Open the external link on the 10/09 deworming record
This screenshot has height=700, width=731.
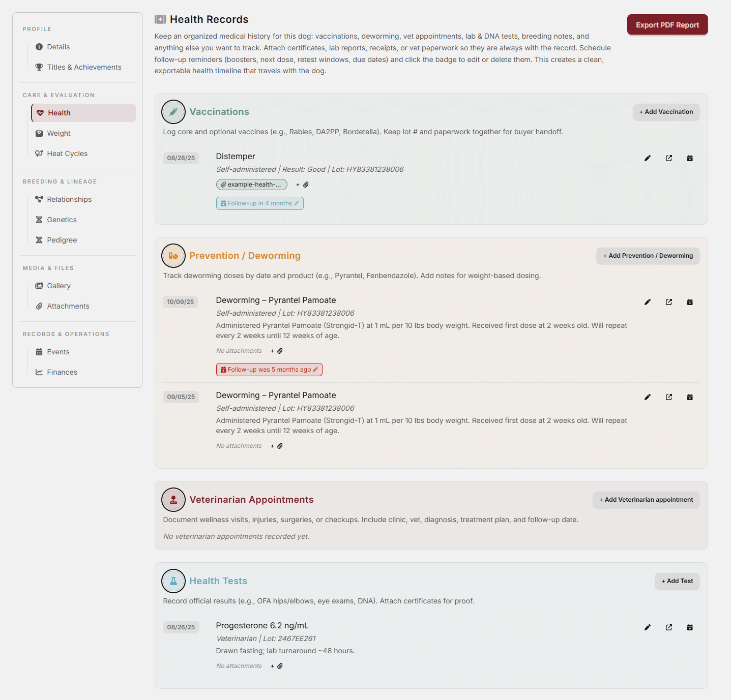[668, 301]
